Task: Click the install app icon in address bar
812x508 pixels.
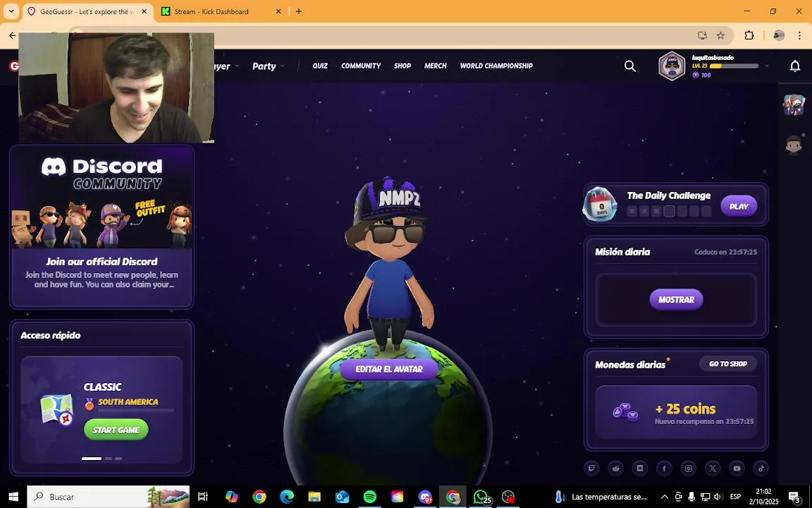Action: coord(702,35)
